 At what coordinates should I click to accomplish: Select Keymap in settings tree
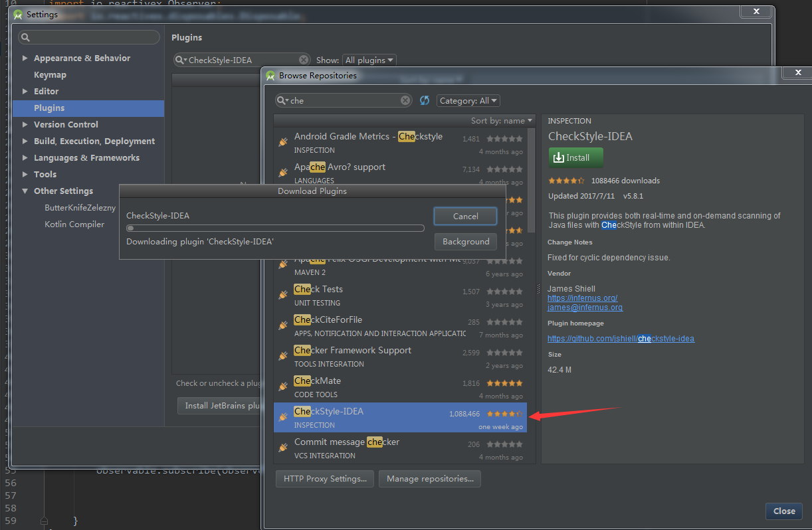pos(50,75)
